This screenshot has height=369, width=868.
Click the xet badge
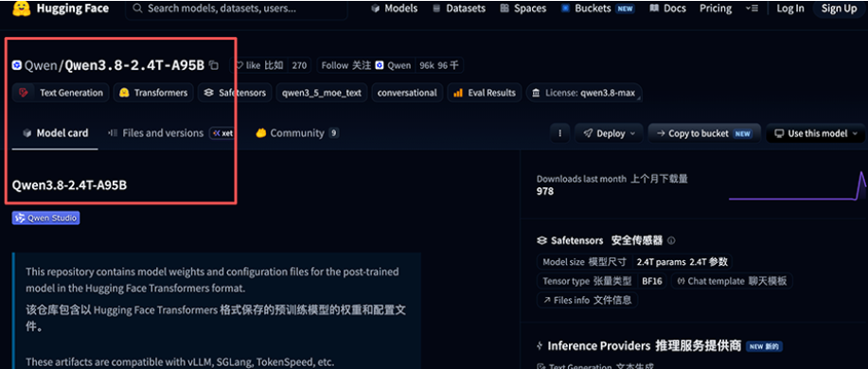pyautogui.click(x=222, y=133)
